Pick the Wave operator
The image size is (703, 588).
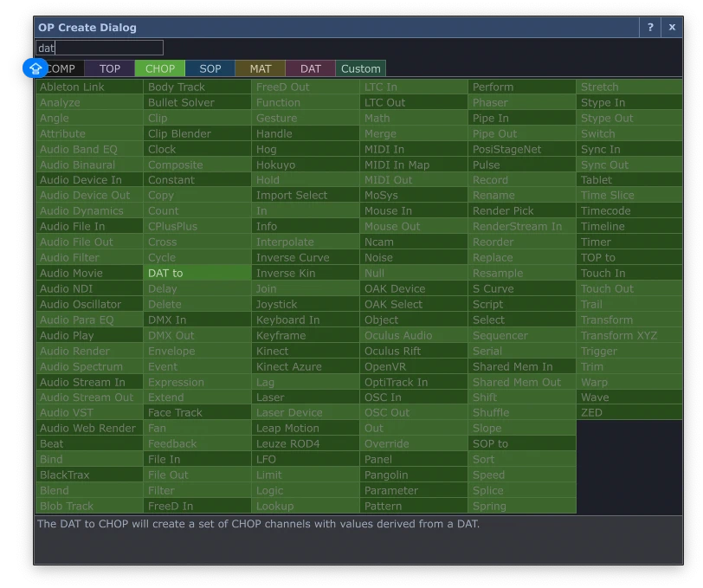coord(629,397)
